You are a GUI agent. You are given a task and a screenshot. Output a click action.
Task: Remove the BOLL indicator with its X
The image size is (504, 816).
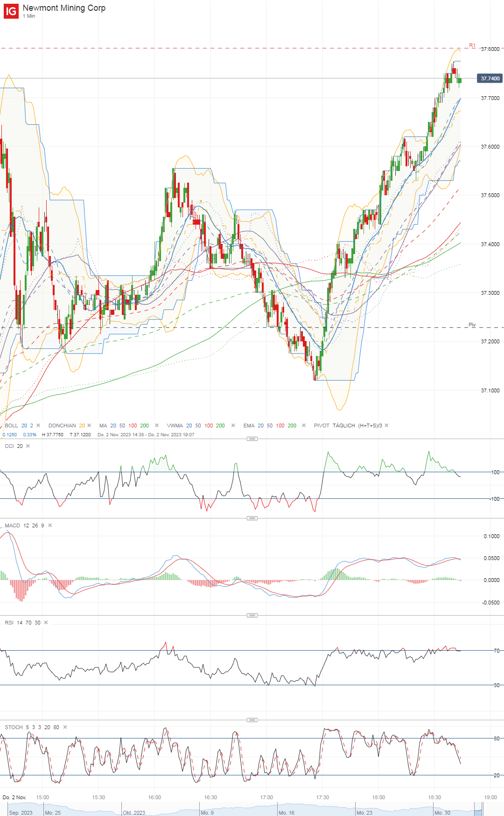[x=38, y=426]
